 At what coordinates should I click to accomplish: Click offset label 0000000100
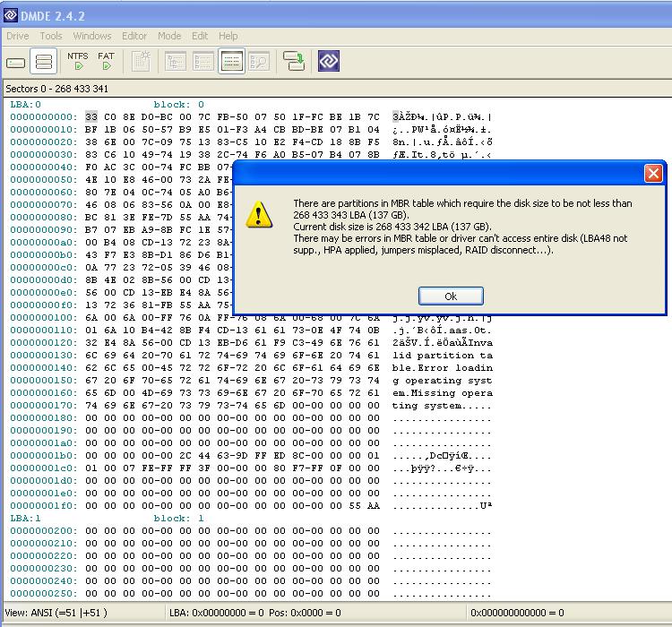(x=44, y=318)
